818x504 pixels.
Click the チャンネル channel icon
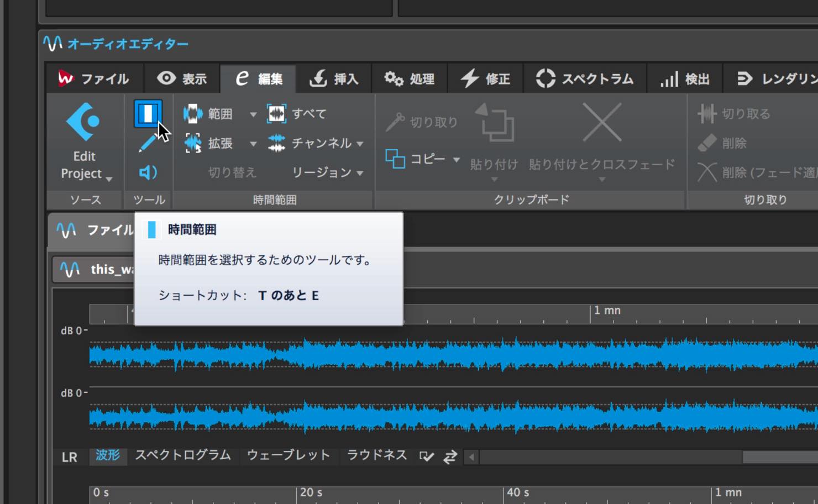[x=276, y=143]
